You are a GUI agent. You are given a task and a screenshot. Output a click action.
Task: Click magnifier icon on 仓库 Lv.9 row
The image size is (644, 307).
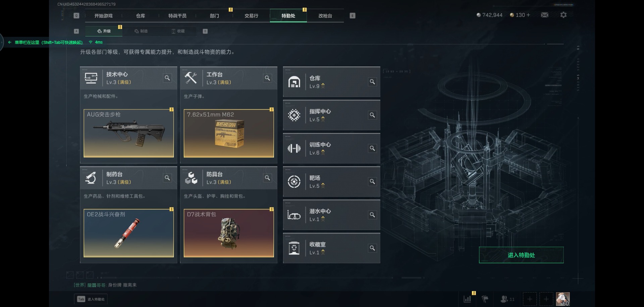pos(372,82)
